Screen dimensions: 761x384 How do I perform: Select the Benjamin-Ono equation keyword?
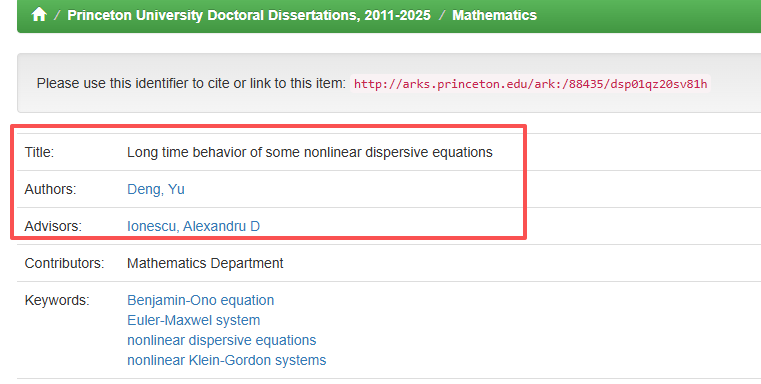(200, 300)
